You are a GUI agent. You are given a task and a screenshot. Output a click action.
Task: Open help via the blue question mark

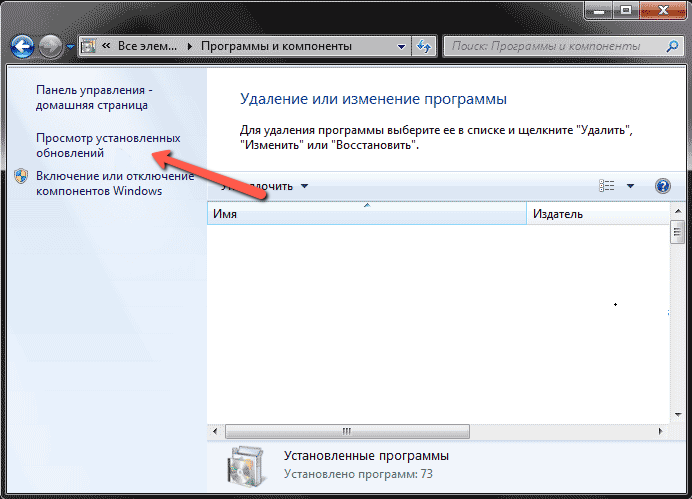662,186
